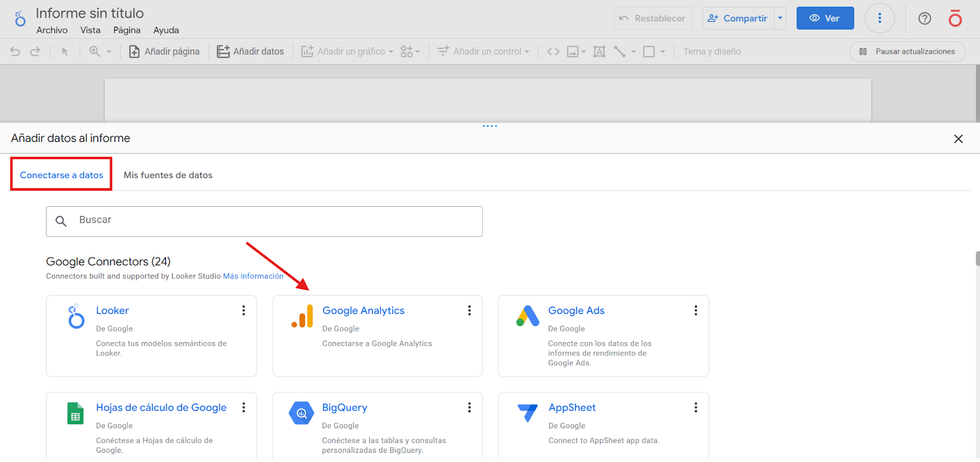Click Pausar actualizaciones button
Screen dimensions: 980x462
coord(908,51)
